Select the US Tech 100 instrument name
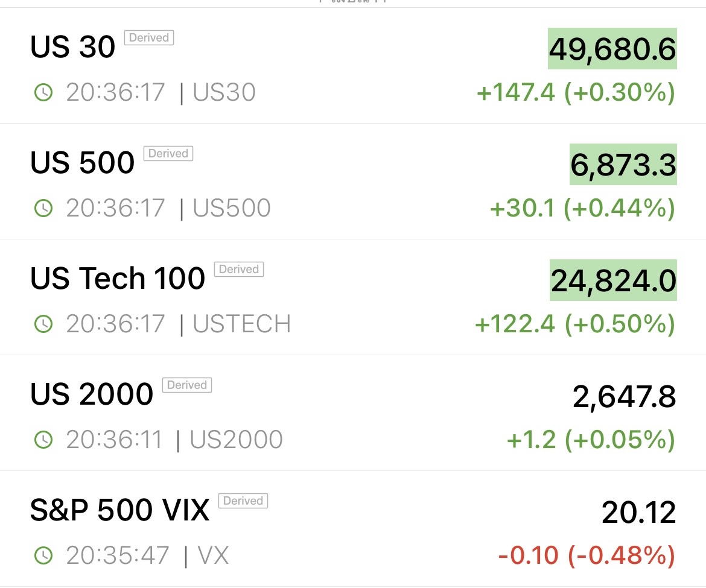The image size is (706, 588). pos(118,279)
